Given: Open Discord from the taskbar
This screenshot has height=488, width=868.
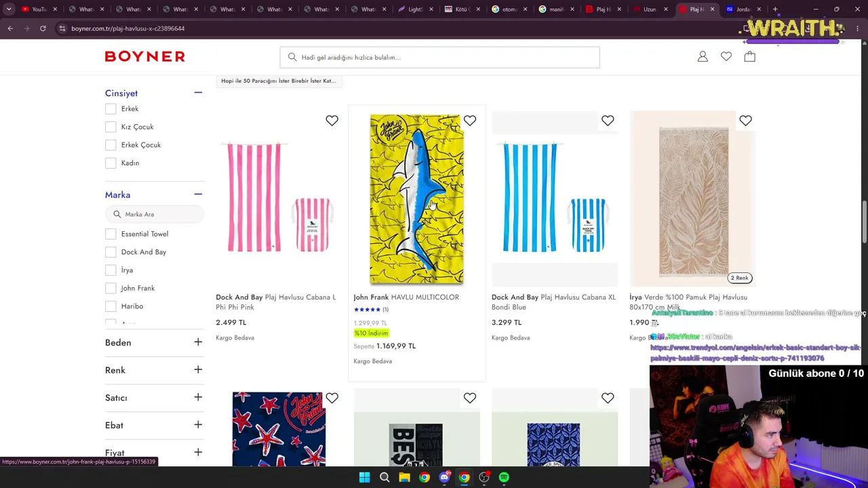Looking at the screenshot, I should pyautogui.click(x=444, y=477).
